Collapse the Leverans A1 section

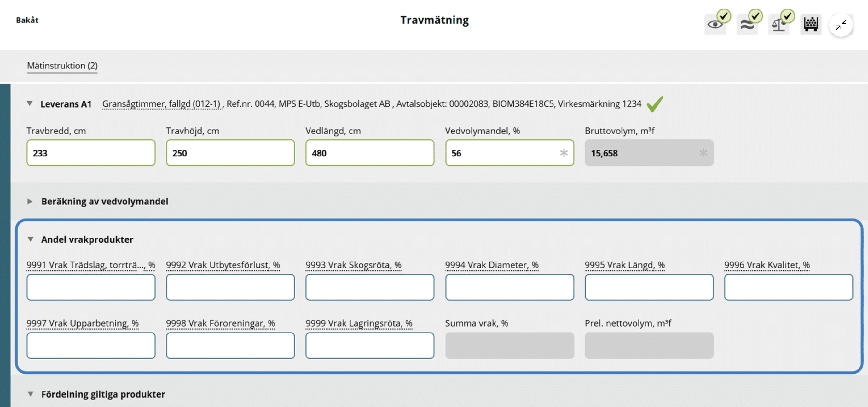click(x=30, y=103)
